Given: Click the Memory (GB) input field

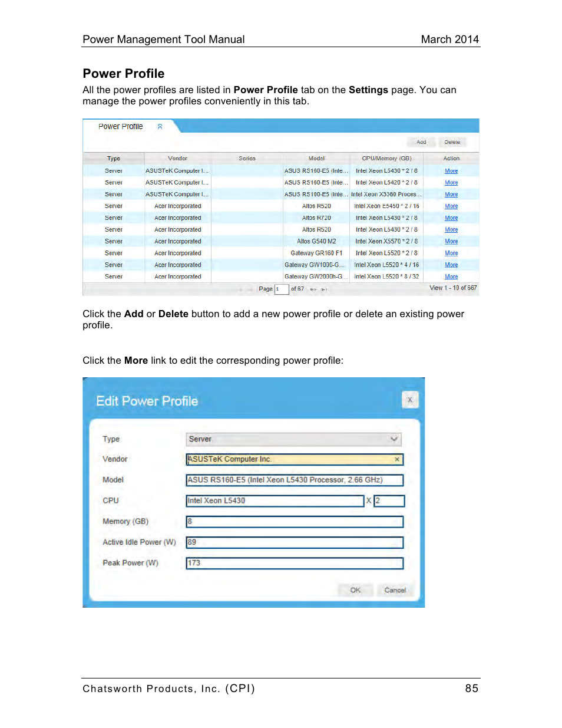Looking at the screenshot, I should click(295, 522).
